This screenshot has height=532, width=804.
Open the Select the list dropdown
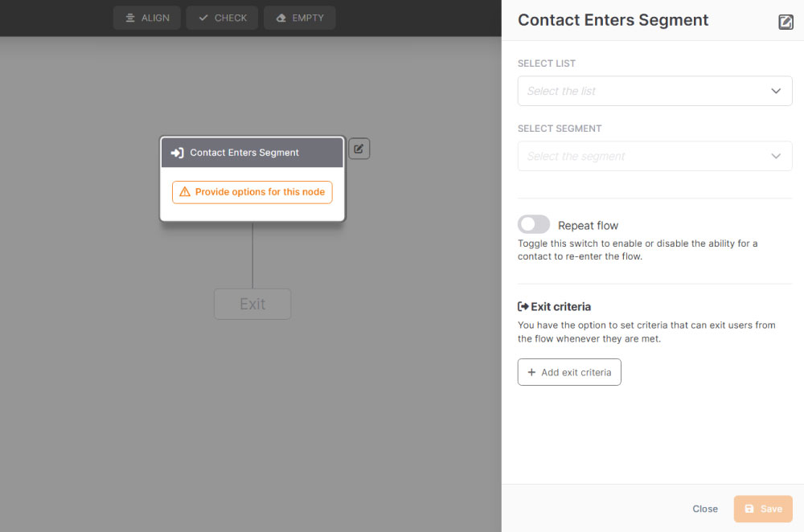[x=654, y=91]
